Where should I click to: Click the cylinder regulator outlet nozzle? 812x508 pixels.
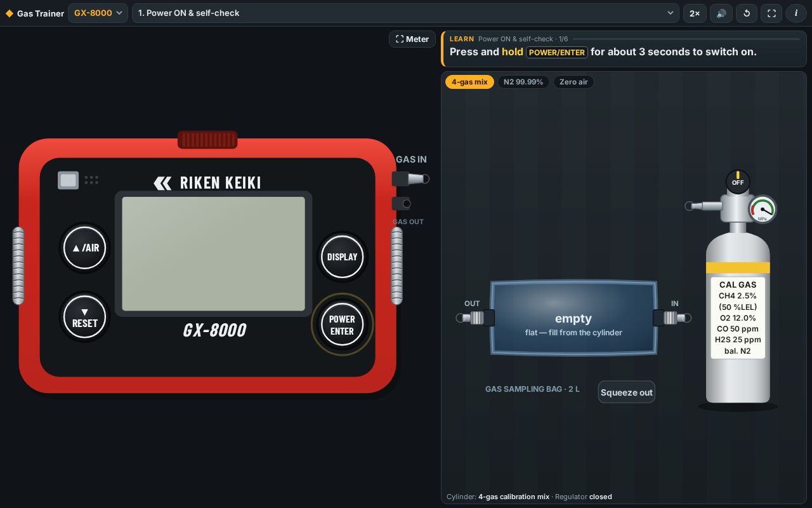pos(703,206)
